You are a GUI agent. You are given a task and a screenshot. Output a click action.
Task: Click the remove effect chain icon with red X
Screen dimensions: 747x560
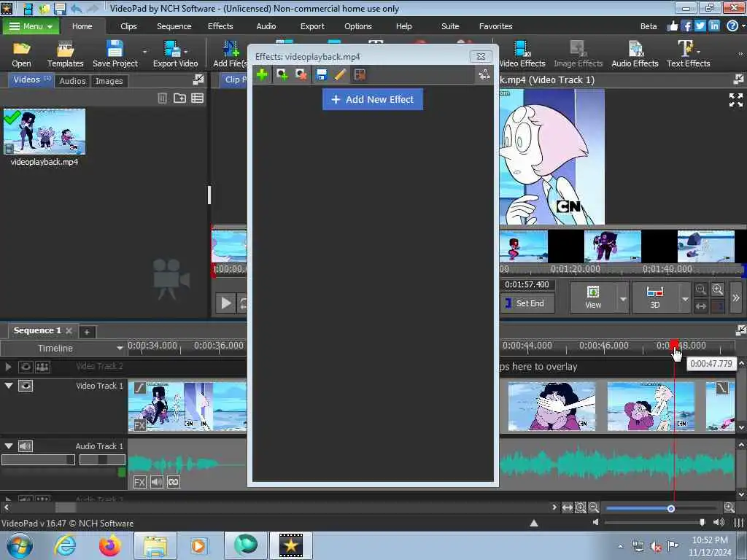[301, 74]
